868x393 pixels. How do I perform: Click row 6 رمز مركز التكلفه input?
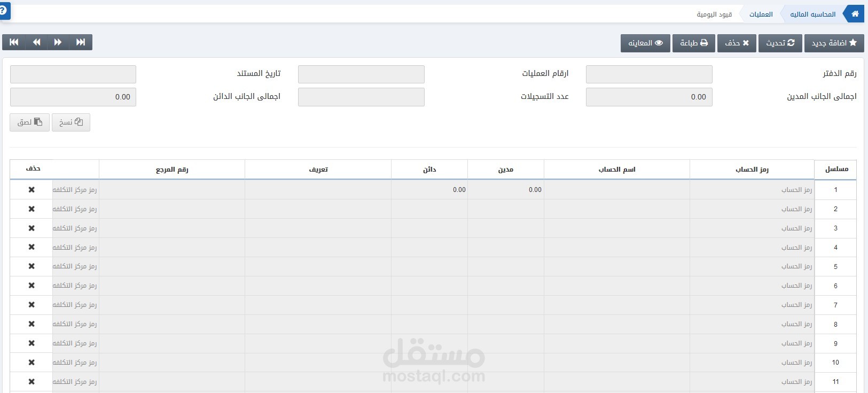76,286
